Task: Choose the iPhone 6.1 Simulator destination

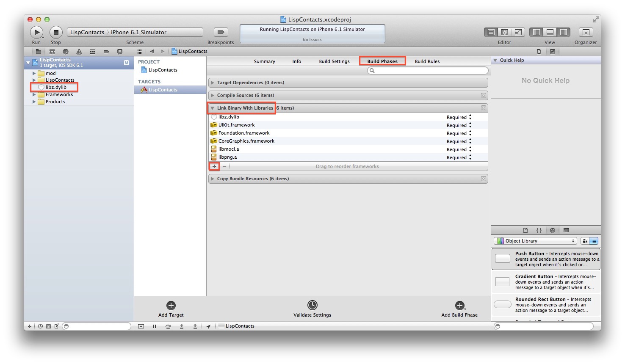Action: click(x=138, y=32)
